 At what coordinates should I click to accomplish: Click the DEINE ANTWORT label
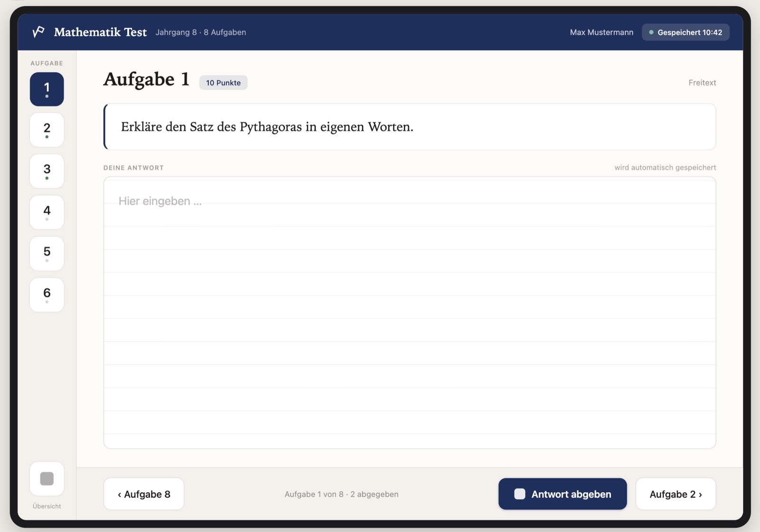point(133,168)
